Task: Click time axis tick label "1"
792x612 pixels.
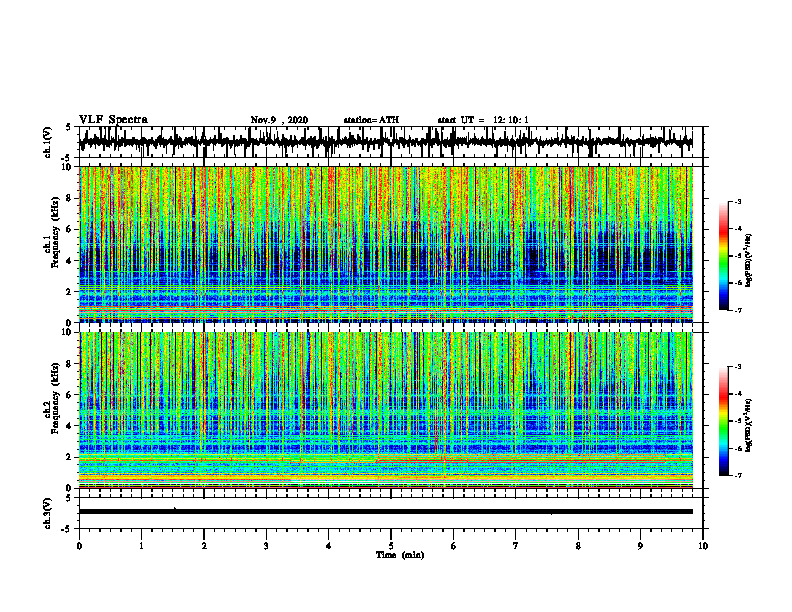Action: click(141, 546)
